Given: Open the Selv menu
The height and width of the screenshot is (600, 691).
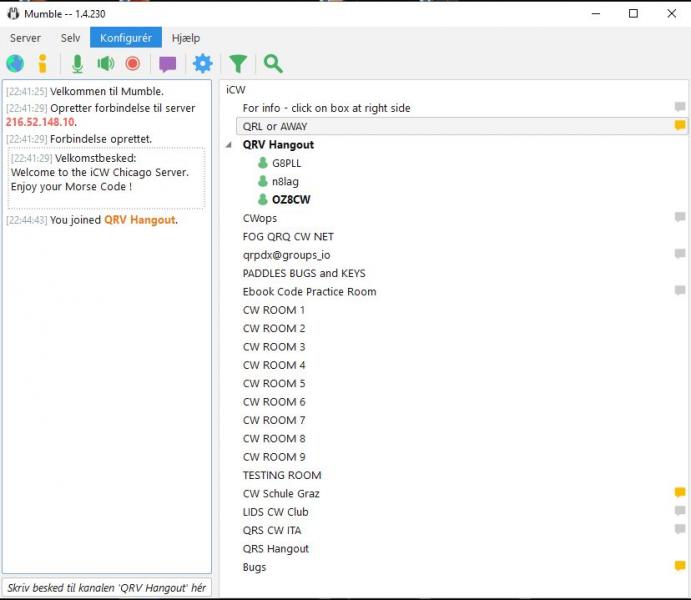Looking at the screenshot, I should [71, 38].
